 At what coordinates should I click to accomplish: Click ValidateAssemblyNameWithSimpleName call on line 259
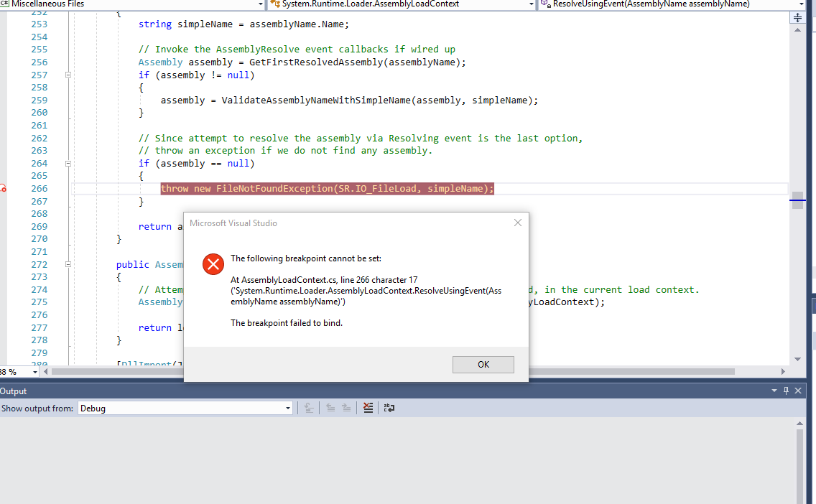[x=316, y=101]
